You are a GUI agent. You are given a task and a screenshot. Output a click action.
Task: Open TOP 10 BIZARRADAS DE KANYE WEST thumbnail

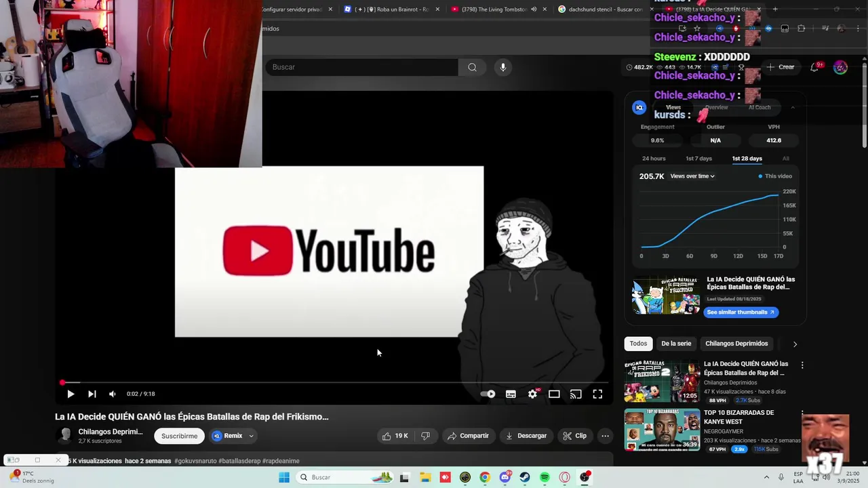pos(662,430)
